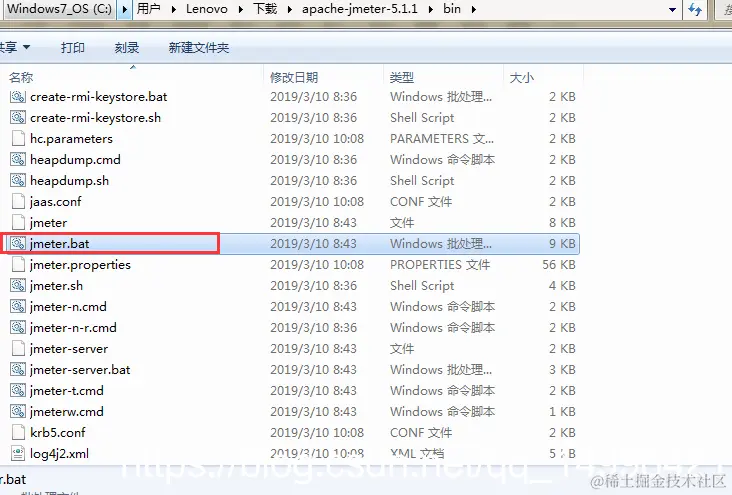Click the icon of the extensionless jmeter-server file
Viewport: 732px width, 495px height.
click(x=18, y=349)
